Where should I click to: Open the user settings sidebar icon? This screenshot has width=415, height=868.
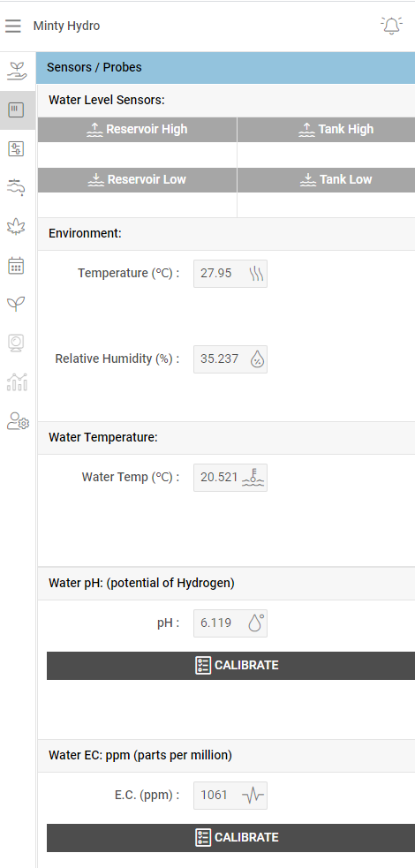point(18,421)
